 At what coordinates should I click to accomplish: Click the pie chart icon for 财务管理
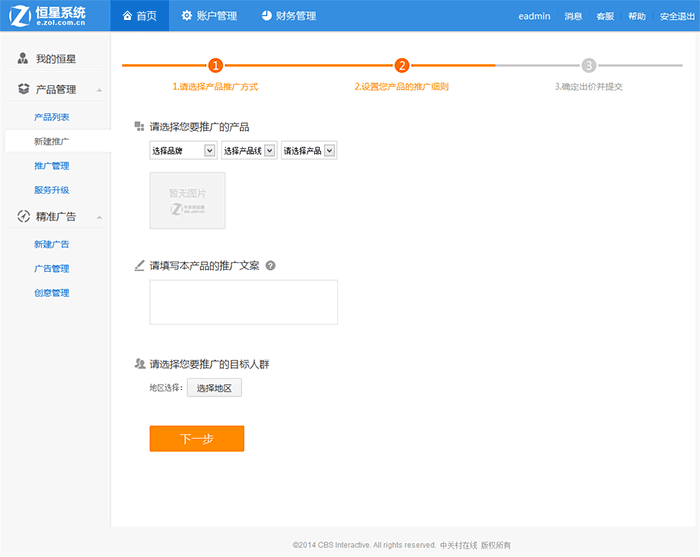coord(266,16)
